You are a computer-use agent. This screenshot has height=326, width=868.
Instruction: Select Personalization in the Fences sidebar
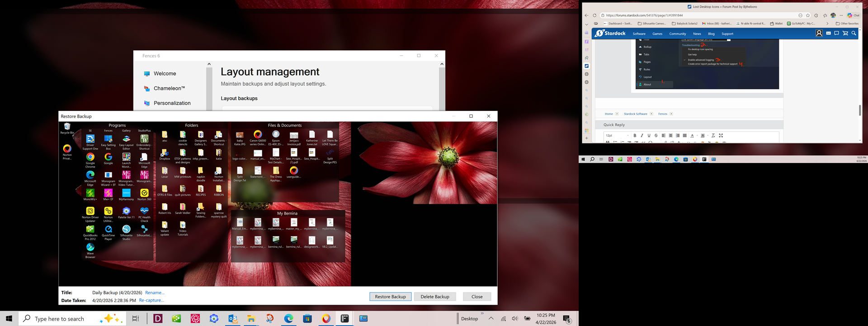click(172, 103)
